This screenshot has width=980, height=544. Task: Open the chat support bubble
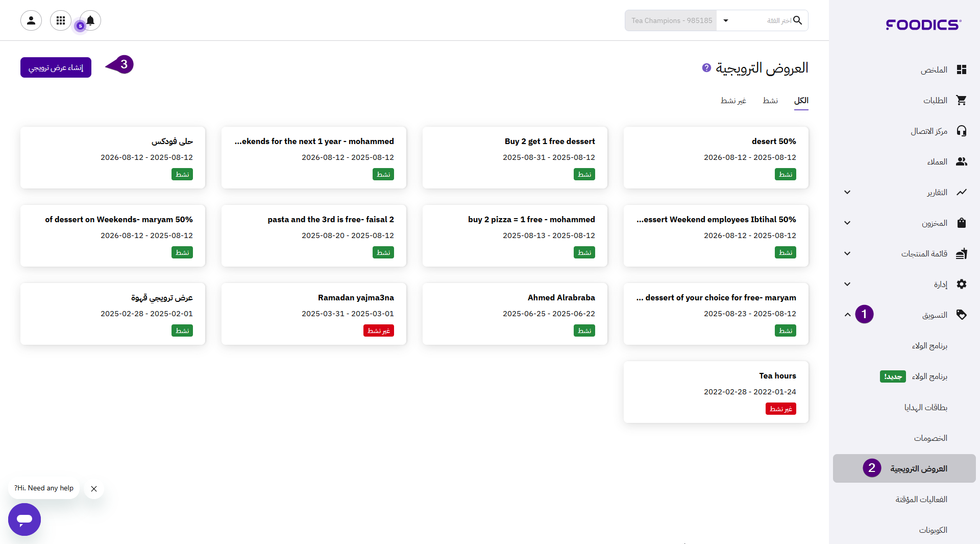click(x=24, y=519)
